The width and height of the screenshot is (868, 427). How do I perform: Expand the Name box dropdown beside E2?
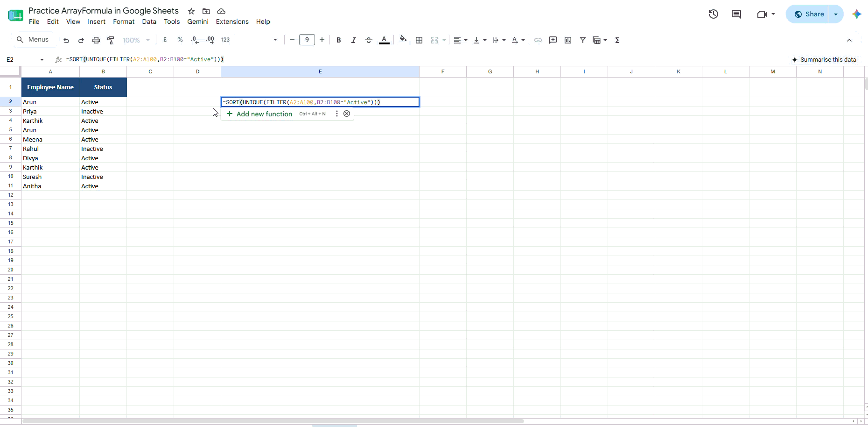(x=42, y=59)
